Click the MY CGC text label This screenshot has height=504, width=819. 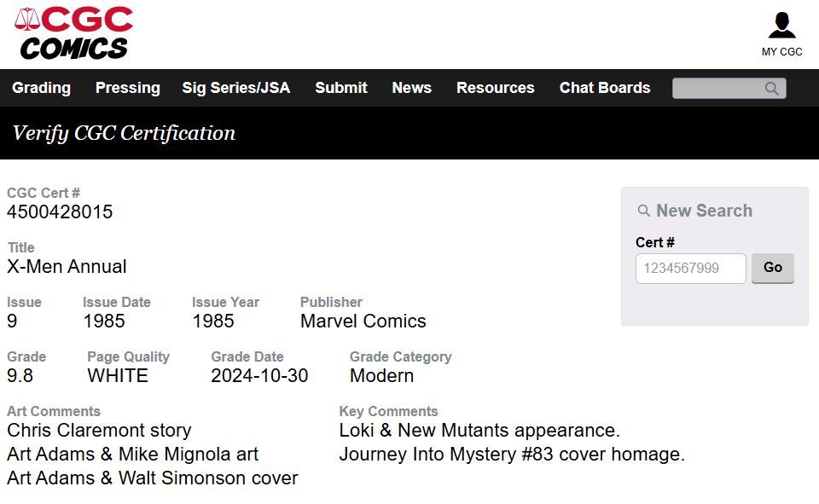[x=781, y=52]
